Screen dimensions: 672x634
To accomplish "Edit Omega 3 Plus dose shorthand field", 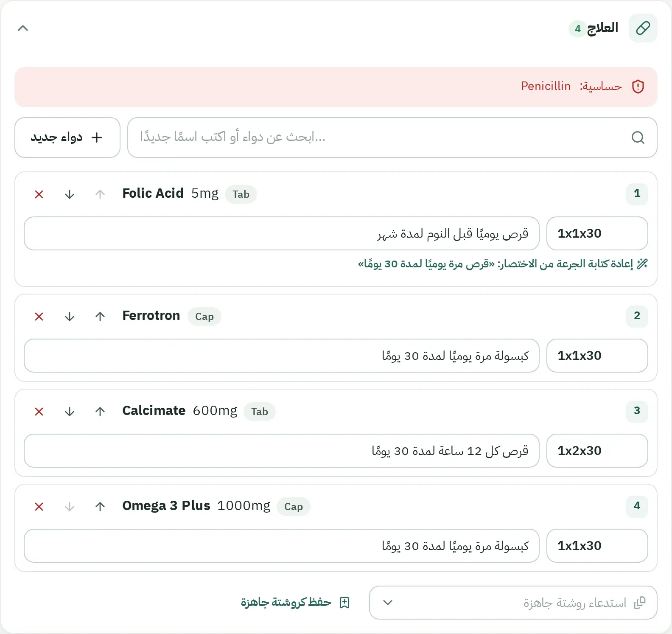I will (597, 546).
